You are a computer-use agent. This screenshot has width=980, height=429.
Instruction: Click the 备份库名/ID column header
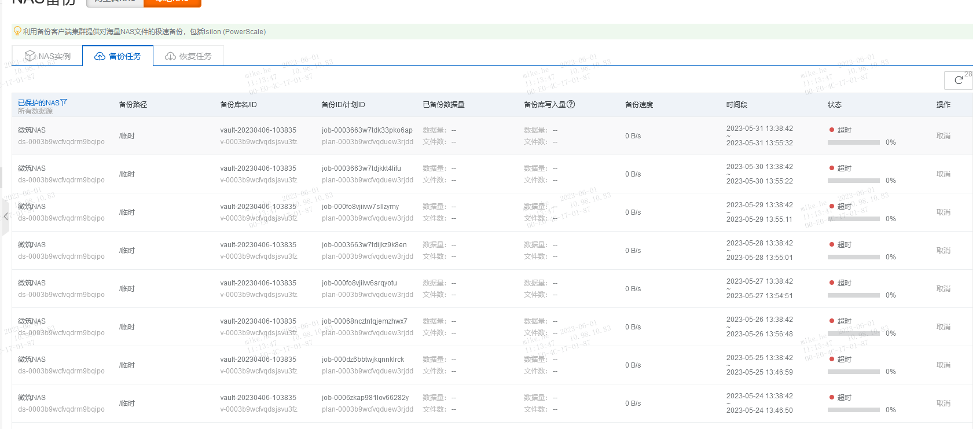click(238, 105)
